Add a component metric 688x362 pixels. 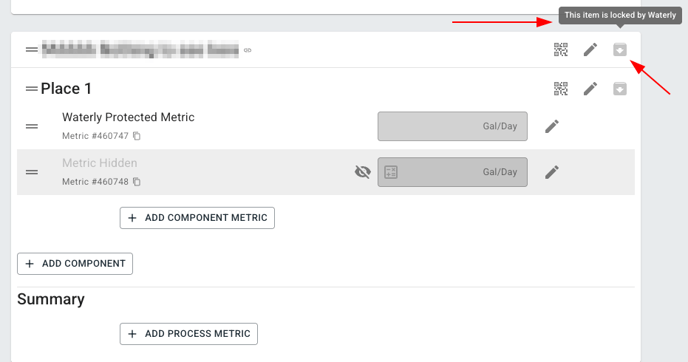point(197,218)
